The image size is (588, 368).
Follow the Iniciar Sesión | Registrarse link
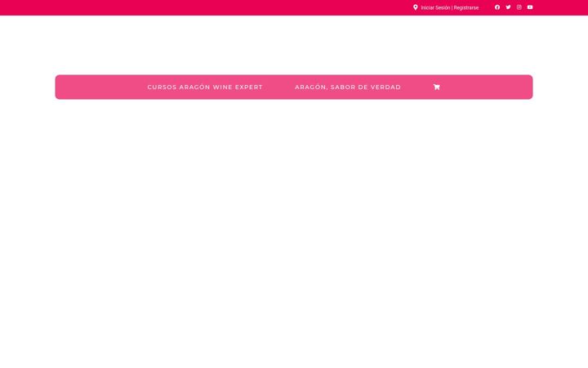(450, 7)
